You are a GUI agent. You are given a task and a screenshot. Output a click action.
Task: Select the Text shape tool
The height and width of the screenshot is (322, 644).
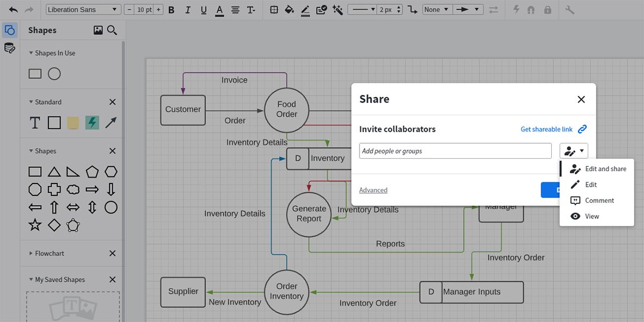[x=35, y=123]
